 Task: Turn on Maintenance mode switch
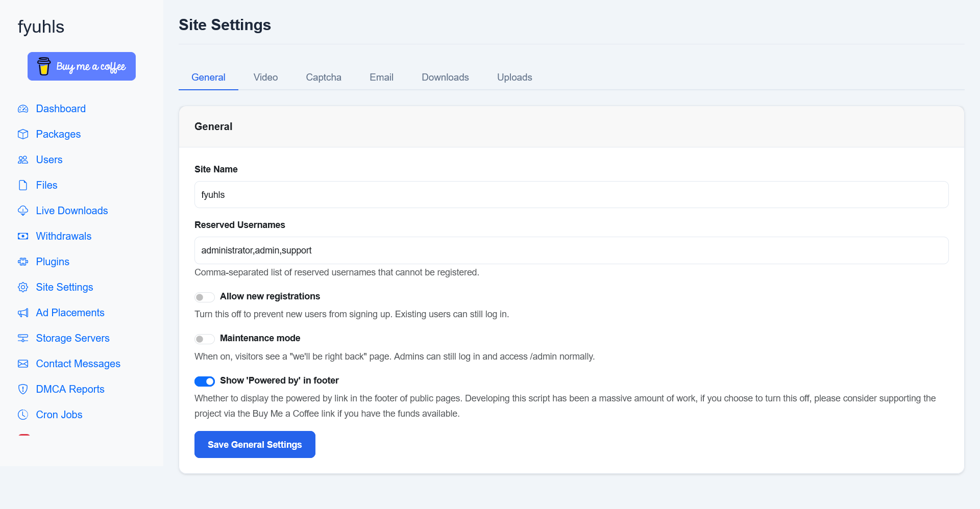click(x=204, y=339)
